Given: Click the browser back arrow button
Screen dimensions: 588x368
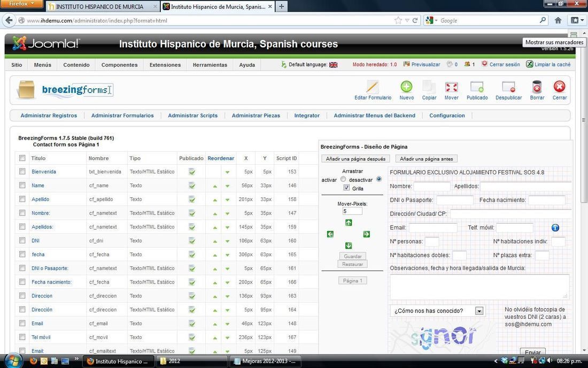Looking at the screenshot, I should click(x=9, y=20).
